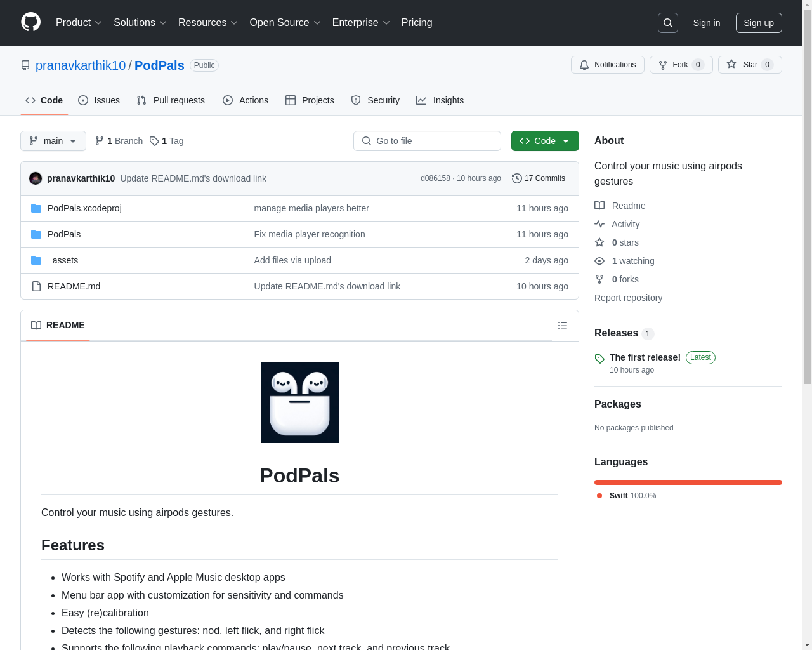The width and height of the screenshot is (812, 650).
Task: Open the PodPals folder row
Action: pos(299,234)
